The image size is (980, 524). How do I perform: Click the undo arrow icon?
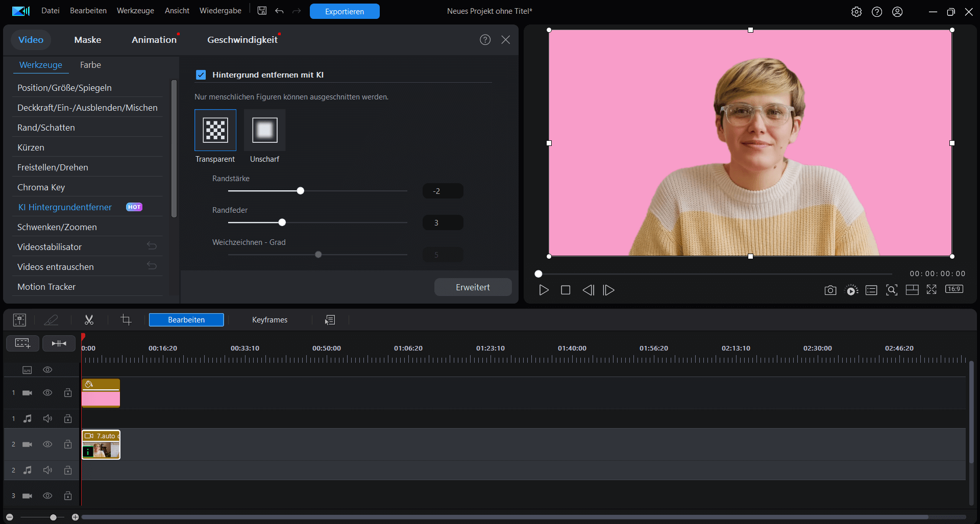pos(279,11)
